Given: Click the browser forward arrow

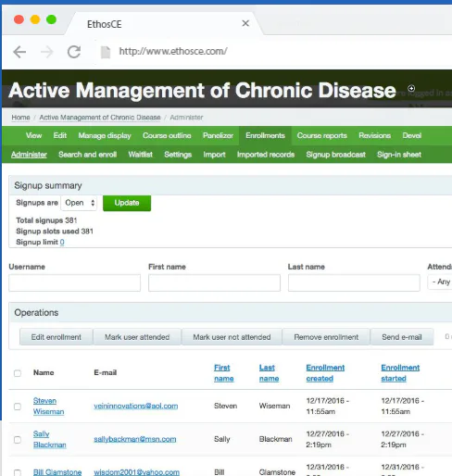Looking at the screenshot, I should point(47,52).
